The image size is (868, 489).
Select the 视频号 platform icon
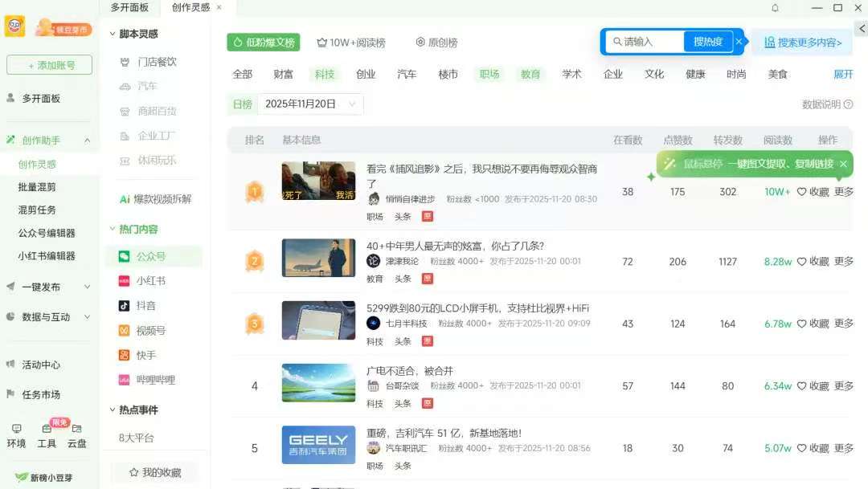124,331
